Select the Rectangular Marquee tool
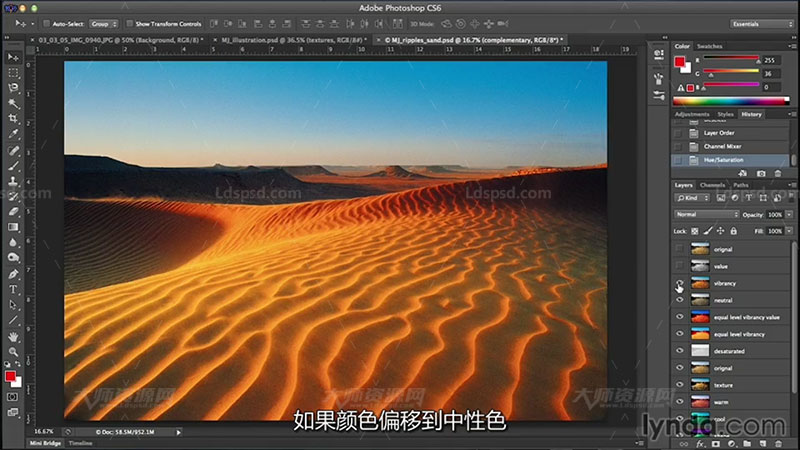This screenshot has height=450, width=800. [x=13, y=72]
